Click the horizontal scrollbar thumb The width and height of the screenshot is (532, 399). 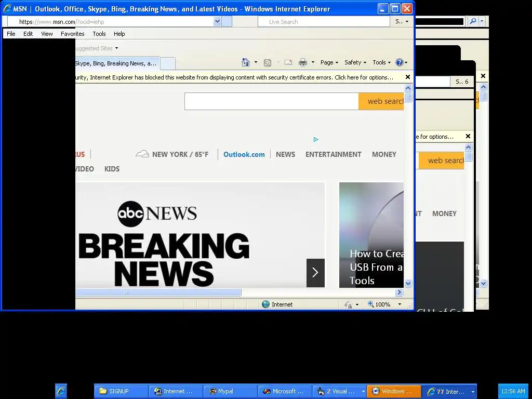[158, 292]
